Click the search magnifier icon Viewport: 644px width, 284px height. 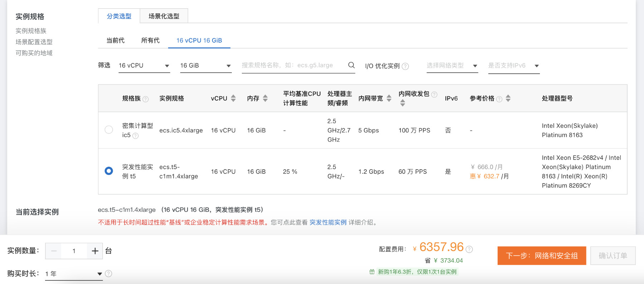pyautogui.click(x=351, y=65)
